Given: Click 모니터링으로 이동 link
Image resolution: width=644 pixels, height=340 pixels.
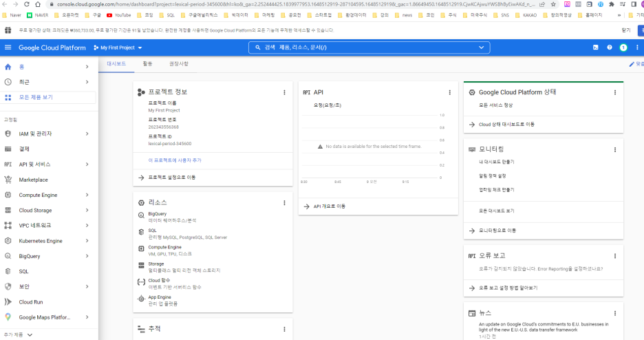Looking at the screenshot, I should pyautogui.click(x=497, y=231).
